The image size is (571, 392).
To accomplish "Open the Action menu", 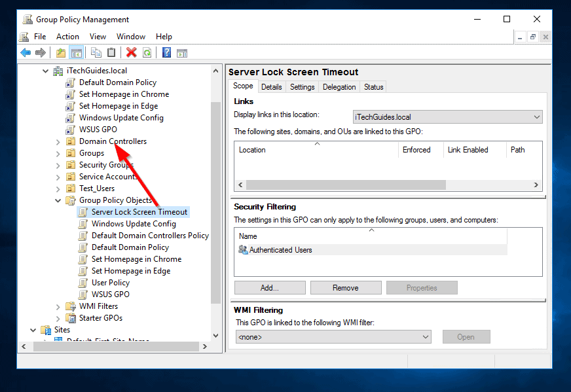I will [67, 37].
